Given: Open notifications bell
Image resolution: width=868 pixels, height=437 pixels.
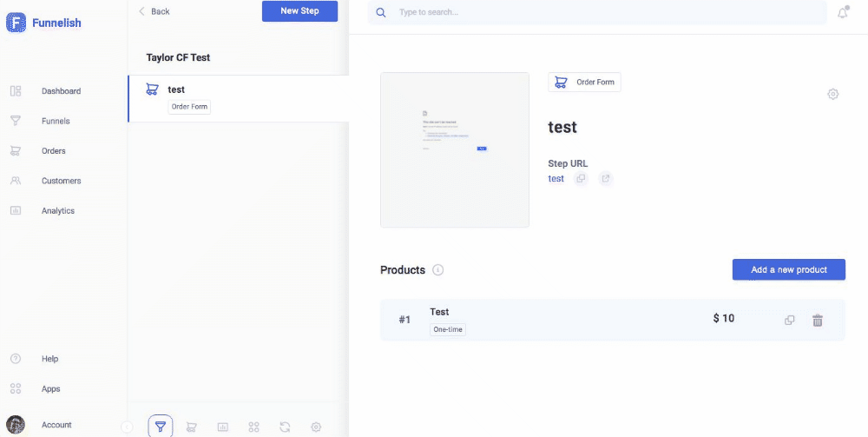Looking at the screenshot, I should pos(843,12).
